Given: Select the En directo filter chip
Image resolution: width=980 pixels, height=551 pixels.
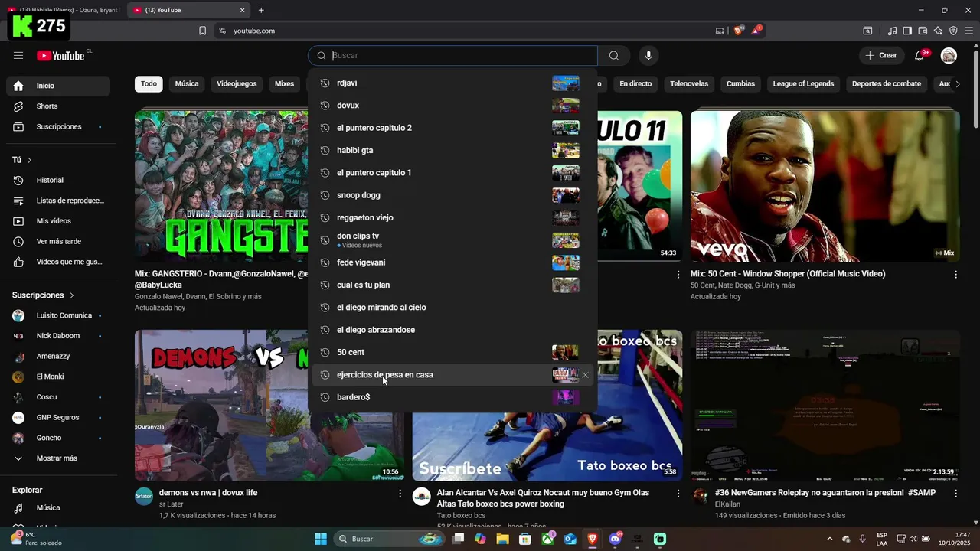Looking at the screenshot, I should [635, 84].
